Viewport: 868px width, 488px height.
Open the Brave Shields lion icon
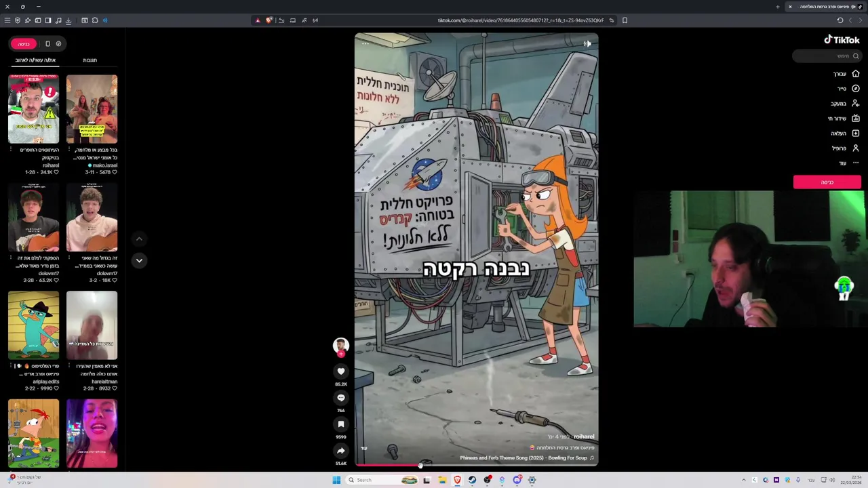269,20
